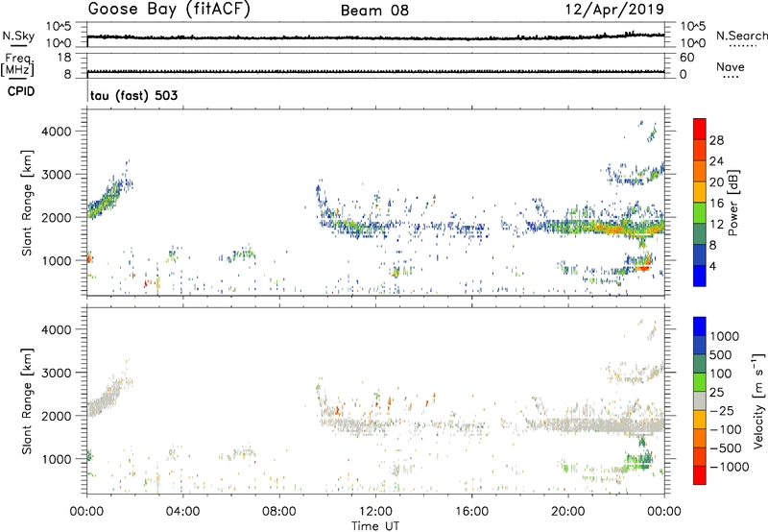Select the "Freq. [MHz]" axis label

pyautogui.click(x=17, y=64)
